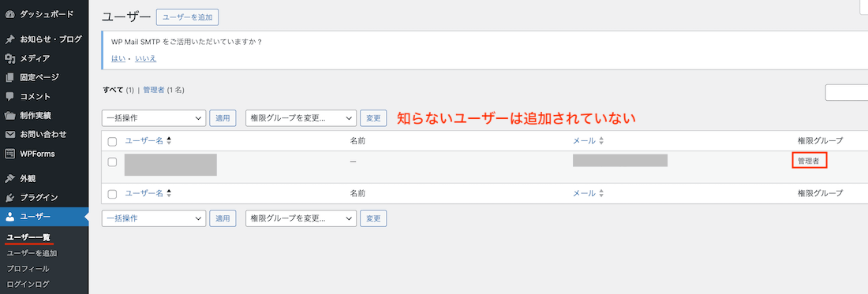Click the pages icon beside 固定ページ

click(x=9, y=77)
